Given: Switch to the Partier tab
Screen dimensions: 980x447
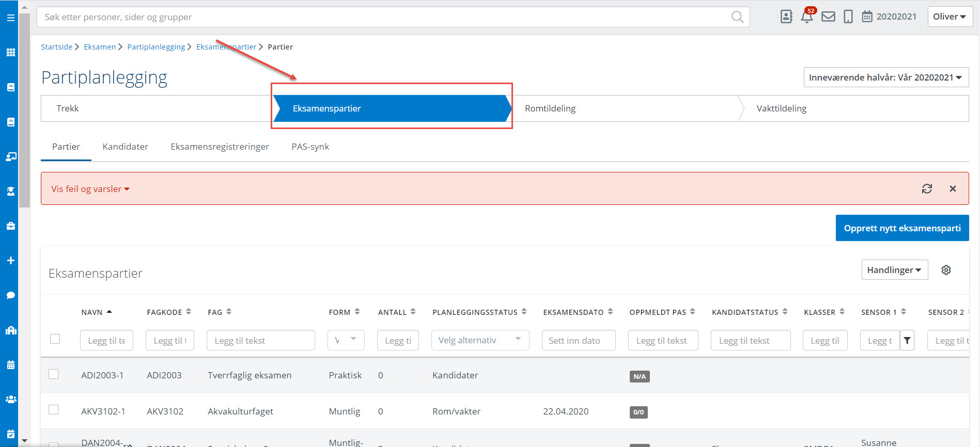Looking at the screenshot, I should (x=66, y=147).
